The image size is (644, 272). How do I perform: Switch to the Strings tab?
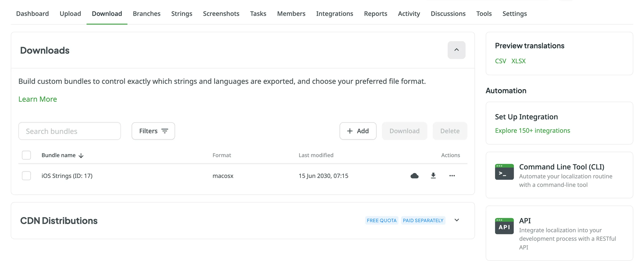[182, 13]
